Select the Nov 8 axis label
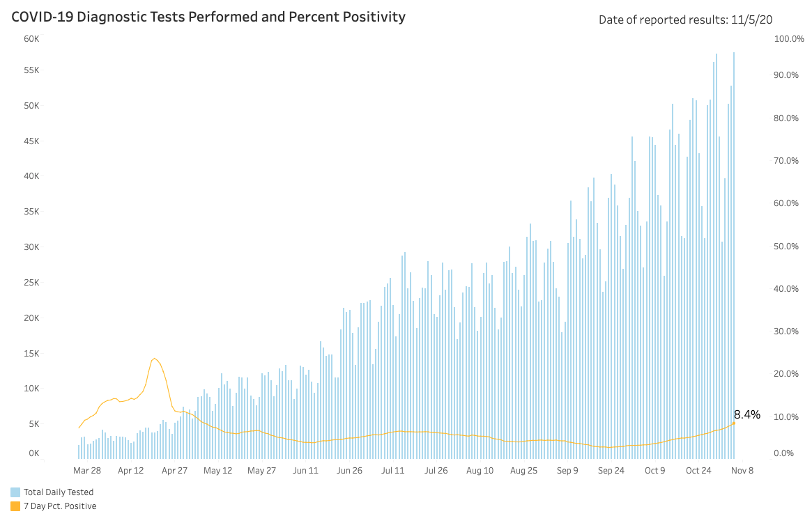812x523 pixels. click(742, 470)
